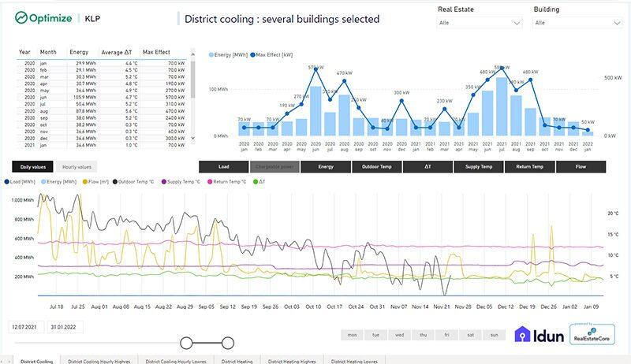Viewport: 631px width, 364px height.
Task: Open the Real Estate dropdown
Action: (480, 23)
